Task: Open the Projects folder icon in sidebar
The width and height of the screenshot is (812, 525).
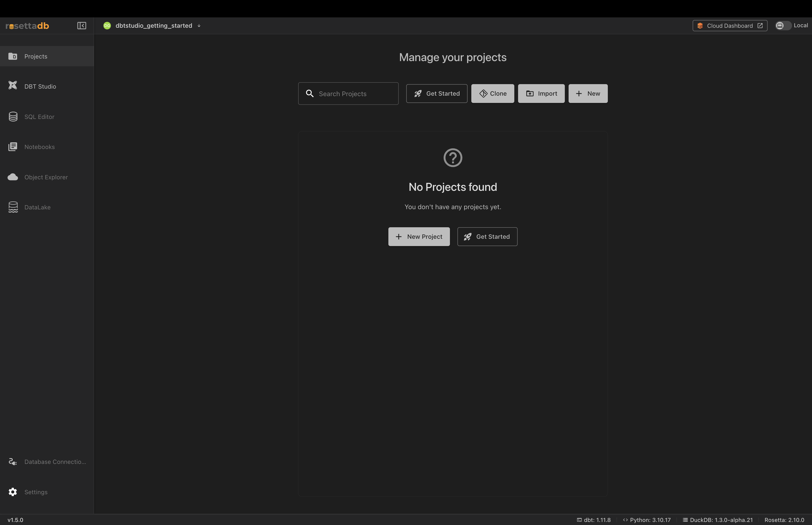Action: point(13,56)
